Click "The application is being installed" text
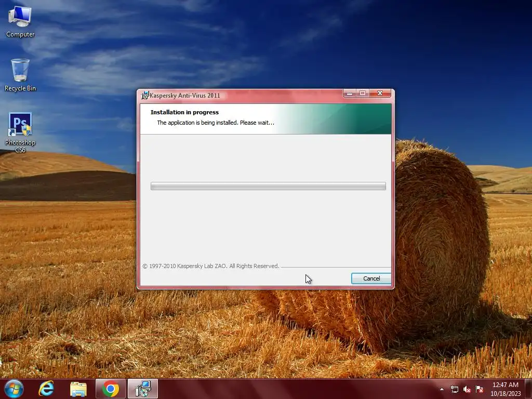 pyautogui.click(x=216, y=123)
